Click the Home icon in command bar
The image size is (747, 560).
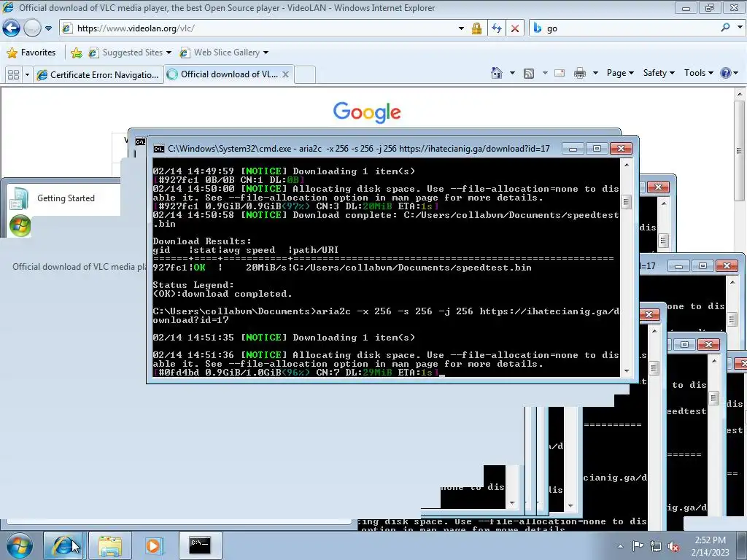pyautogui.click(x=496, y=73)
